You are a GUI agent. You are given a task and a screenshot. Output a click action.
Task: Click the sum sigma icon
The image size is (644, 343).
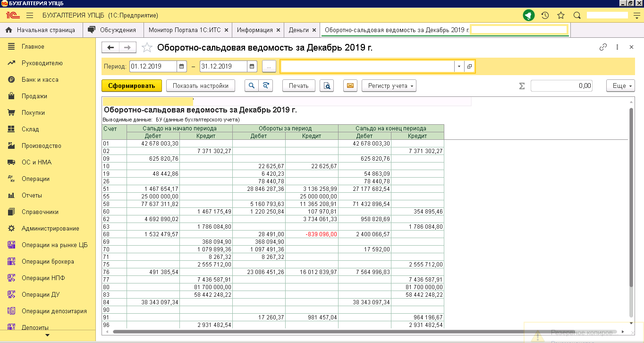[522, 86]
